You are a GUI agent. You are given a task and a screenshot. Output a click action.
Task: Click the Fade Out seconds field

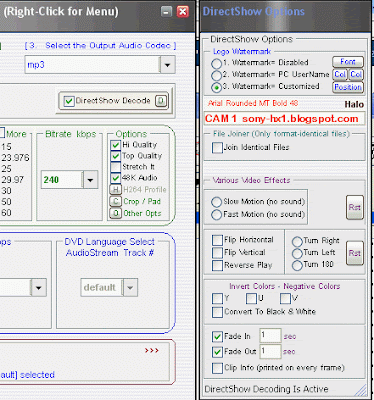pos(270,351)
